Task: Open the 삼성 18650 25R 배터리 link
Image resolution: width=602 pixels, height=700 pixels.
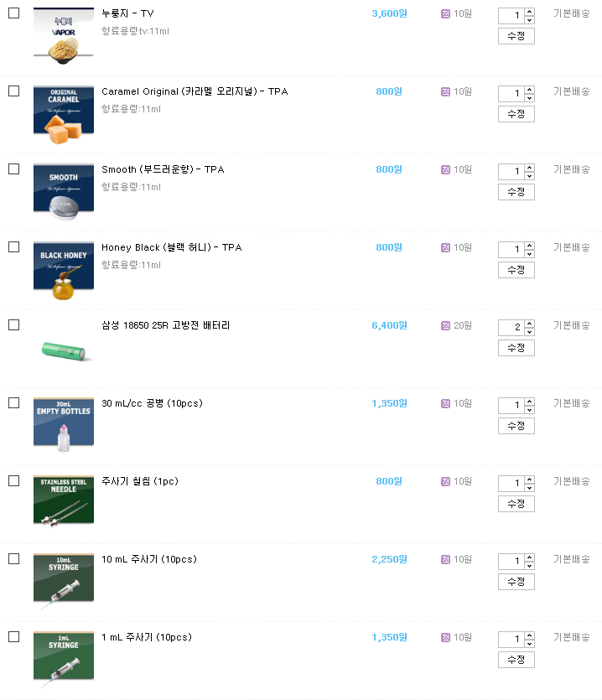Action: click(165, 325)
